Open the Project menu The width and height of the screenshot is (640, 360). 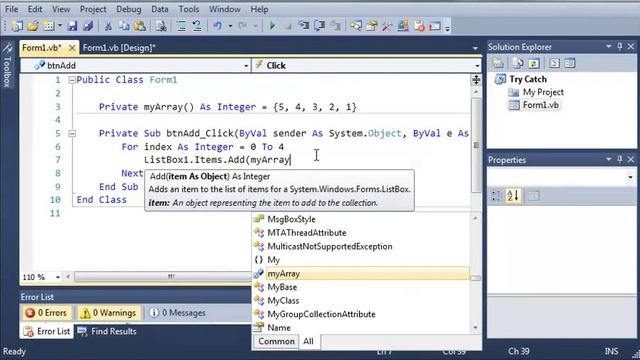tap(93, 9)
